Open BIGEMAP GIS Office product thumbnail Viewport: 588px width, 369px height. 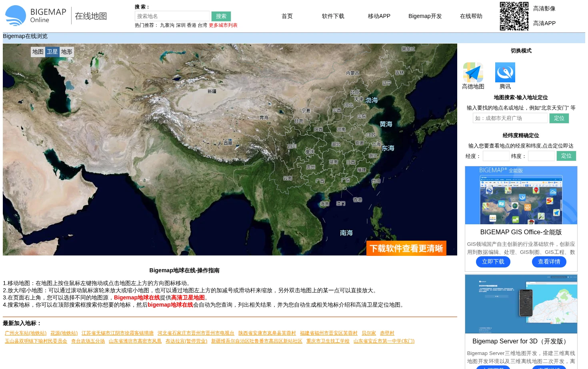click(521, 195)
